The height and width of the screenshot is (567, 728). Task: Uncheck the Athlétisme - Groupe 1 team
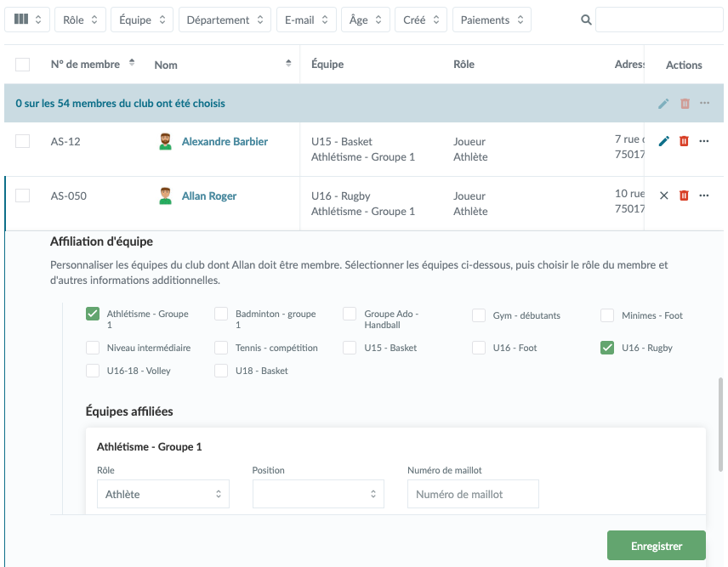click(93, 315)
